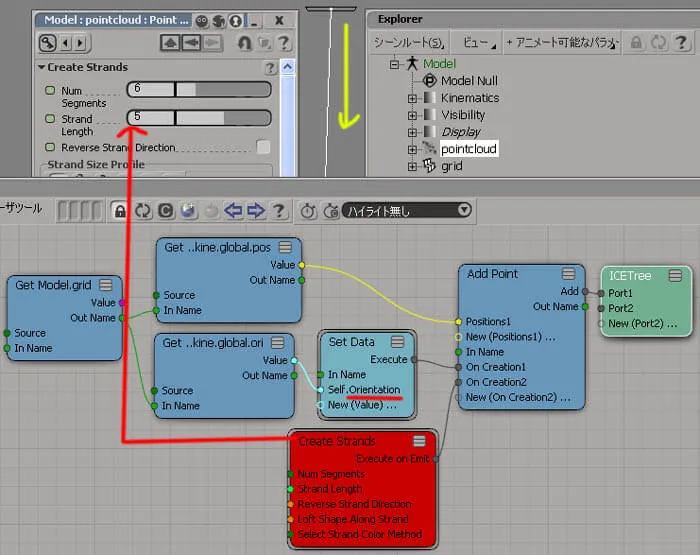
Task: Click the help question mark in Explorer toolbar
Action: [x=681, y=43]
